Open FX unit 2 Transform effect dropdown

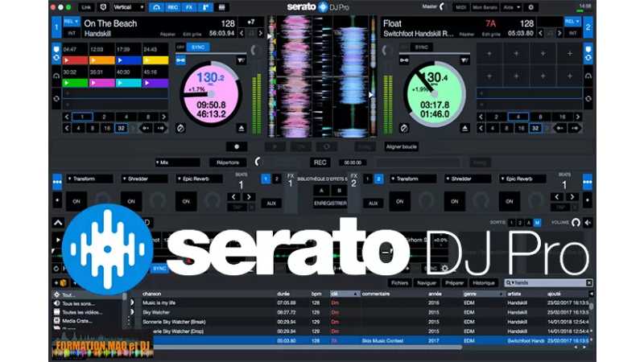[413, 179]
